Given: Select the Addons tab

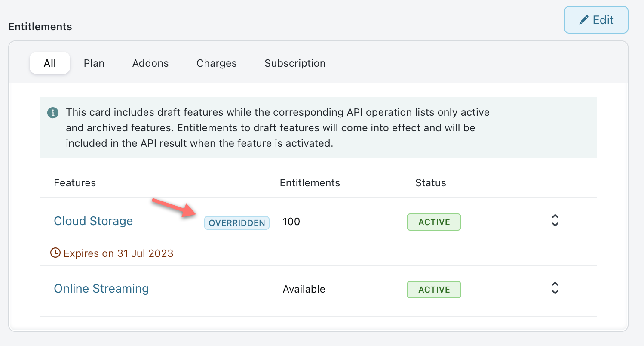Looking at the screenshot, I should 150,63.
